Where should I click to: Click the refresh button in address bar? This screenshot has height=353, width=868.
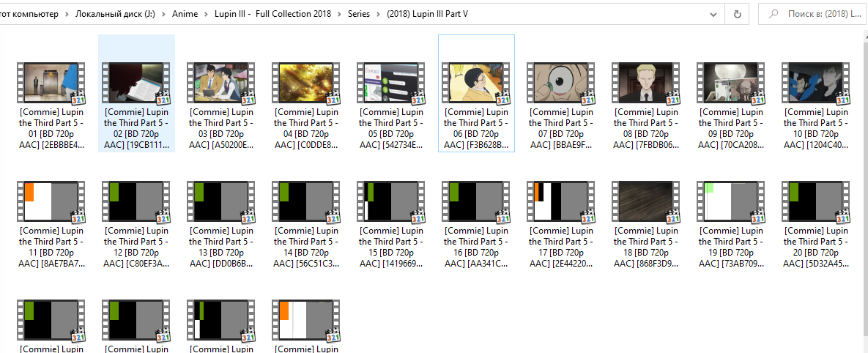click(738, 15)
